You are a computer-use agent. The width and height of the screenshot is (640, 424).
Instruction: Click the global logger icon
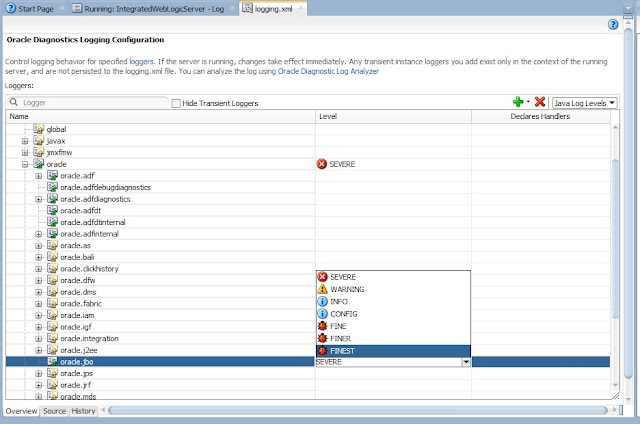[39, 129]
